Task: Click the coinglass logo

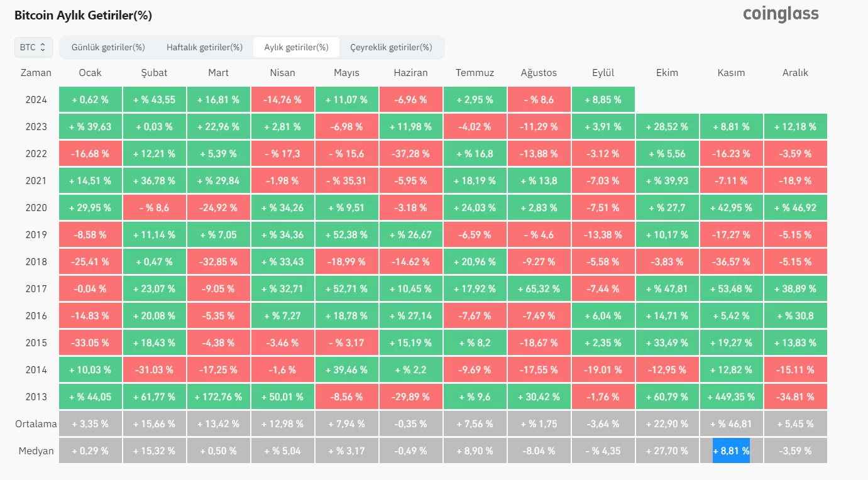Action: (781, 14)
